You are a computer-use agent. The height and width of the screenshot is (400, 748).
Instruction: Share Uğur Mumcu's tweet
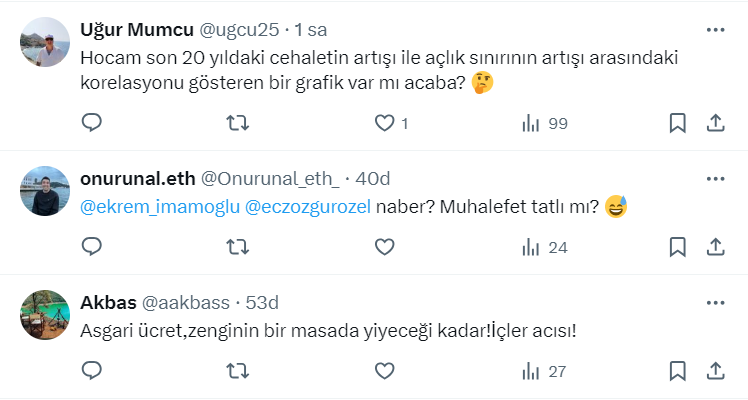(715, 123)
